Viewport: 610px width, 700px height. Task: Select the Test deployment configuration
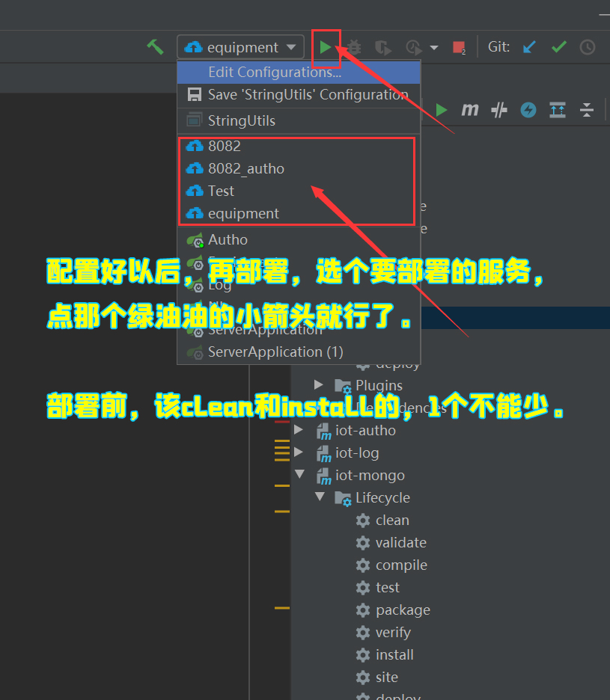click(x=299, y=191)
